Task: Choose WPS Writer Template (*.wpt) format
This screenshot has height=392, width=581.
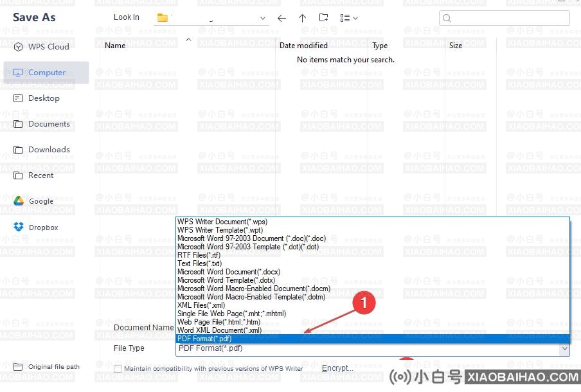Action: tap(372, 230)
